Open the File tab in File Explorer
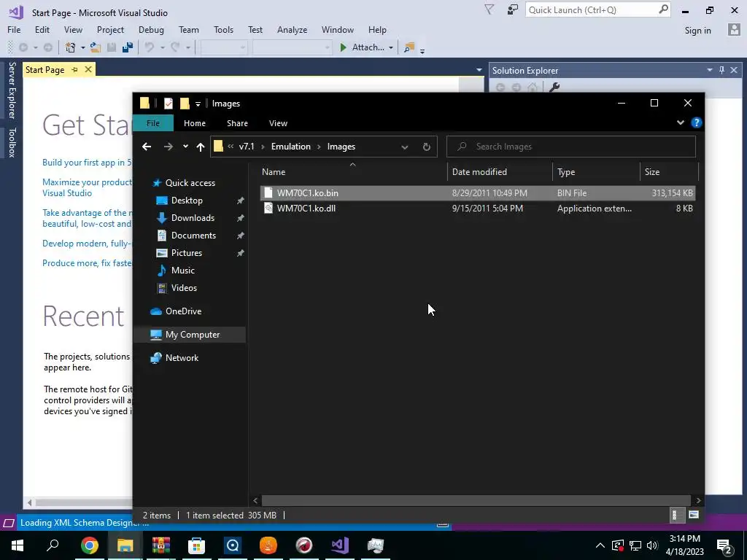This screenshot has height=560, width=747. pos(153,122)
